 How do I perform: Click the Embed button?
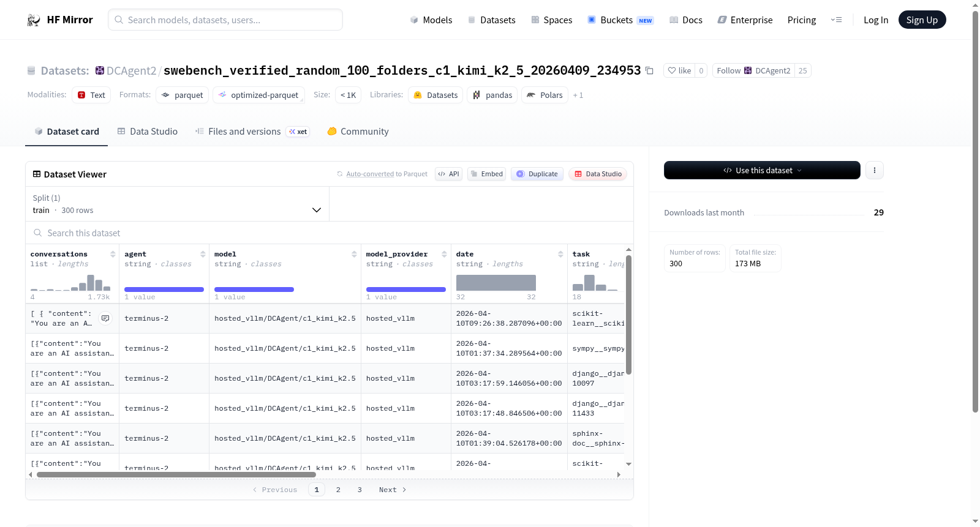[486, 174]
